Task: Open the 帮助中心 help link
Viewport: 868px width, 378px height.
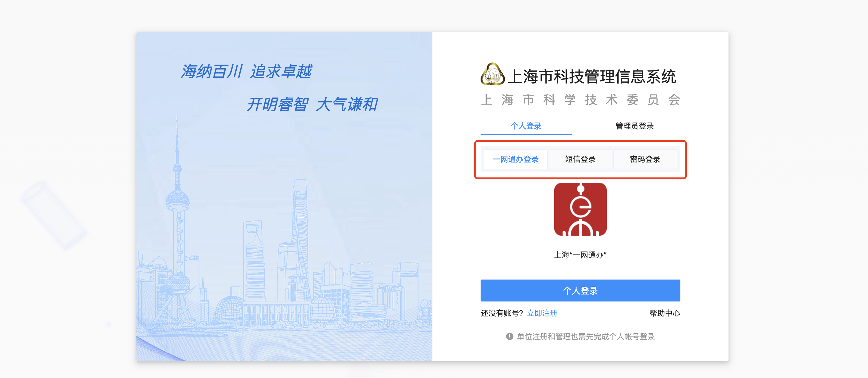Action: pyautogui.click(x=665, y=313)
